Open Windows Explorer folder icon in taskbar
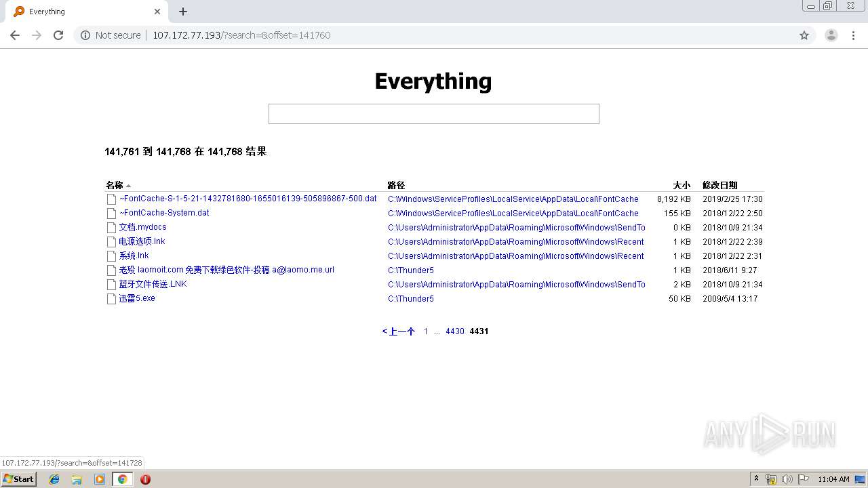 [x=77, y=479]
